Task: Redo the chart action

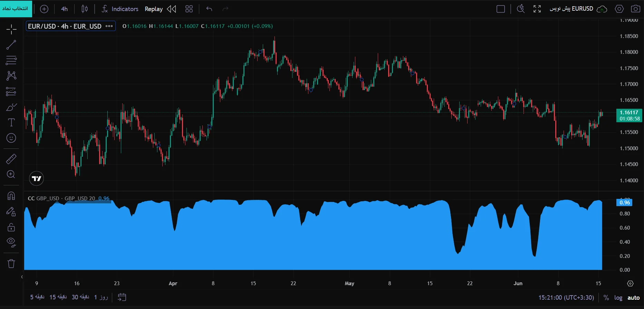Action: (225, 9)
